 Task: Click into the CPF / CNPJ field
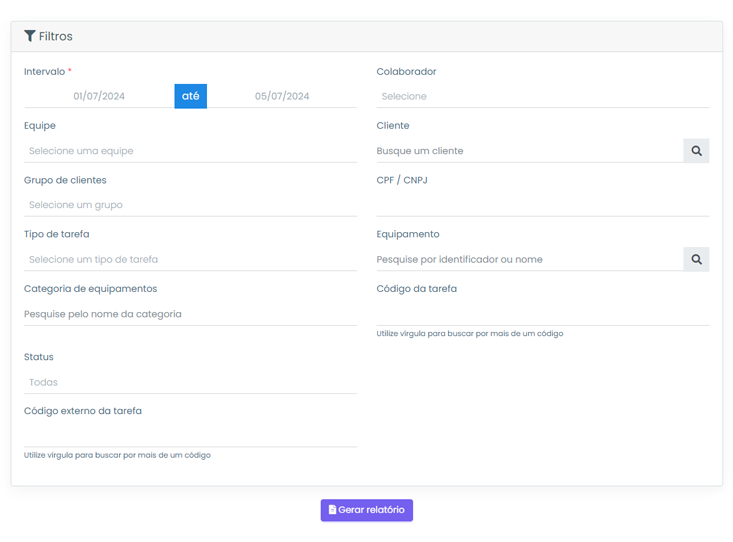(542, 205)
